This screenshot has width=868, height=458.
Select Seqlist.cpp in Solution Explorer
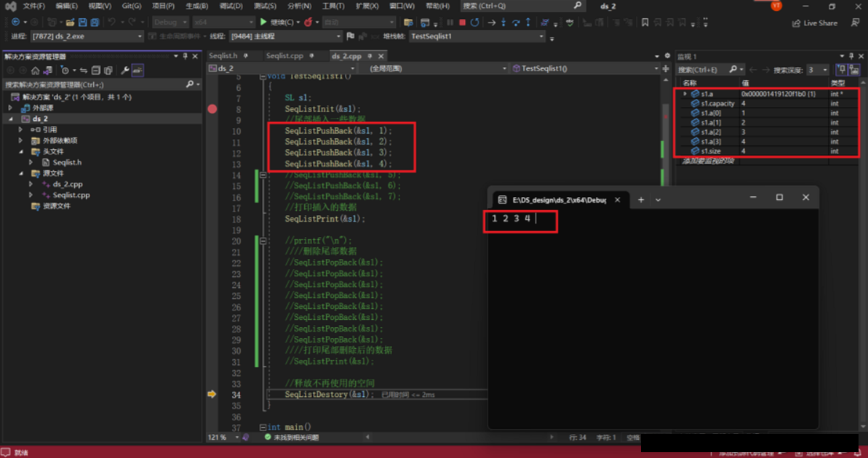coord(71,196)
